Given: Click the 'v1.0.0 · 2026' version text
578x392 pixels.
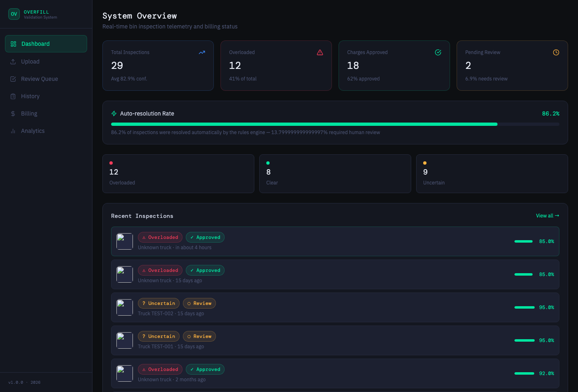Looking at the screenshot, I should coord(24,383).
